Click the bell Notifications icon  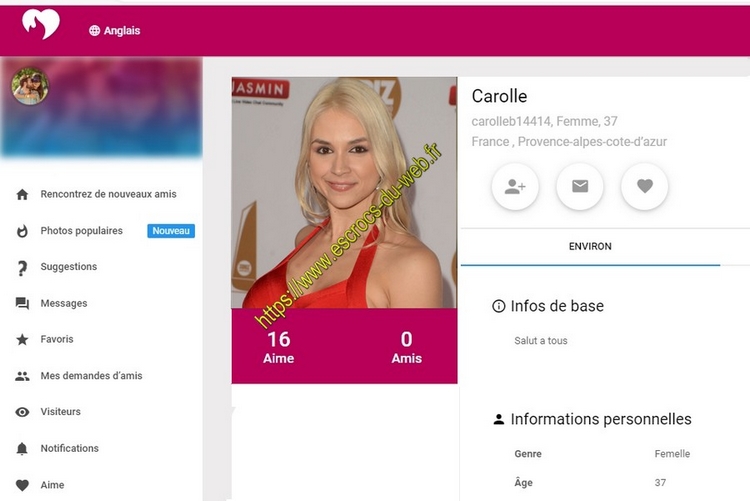coord(22,448)
